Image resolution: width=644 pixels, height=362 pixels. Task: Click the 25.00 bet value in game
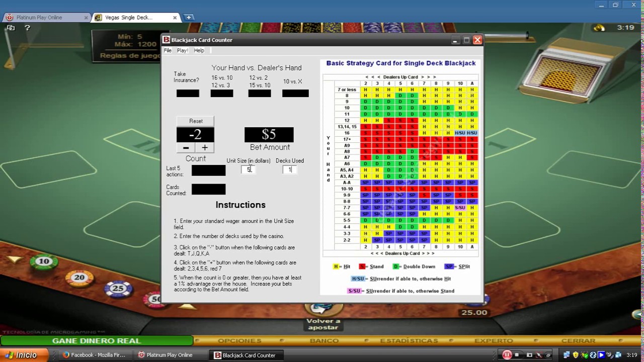[474, 312]
